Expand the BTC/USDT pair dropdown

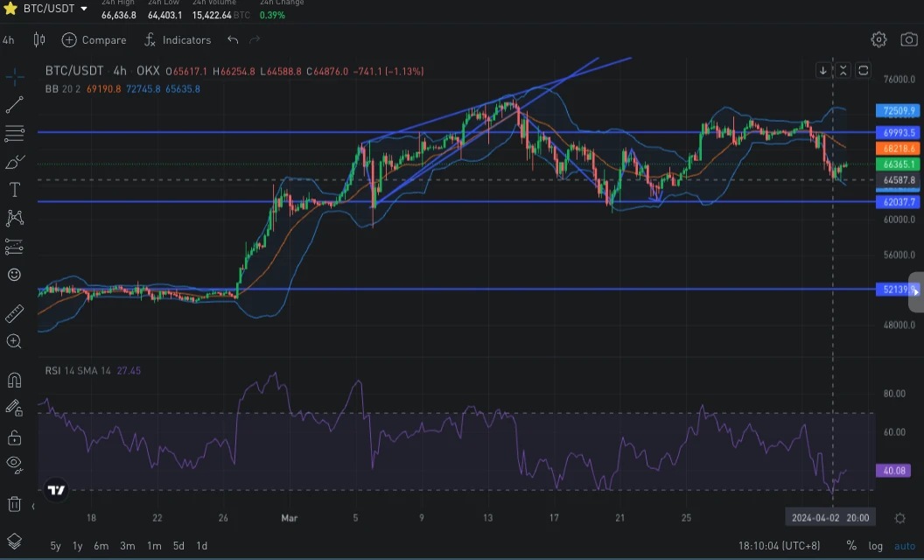pyautogui.click(x=84, y=9)
